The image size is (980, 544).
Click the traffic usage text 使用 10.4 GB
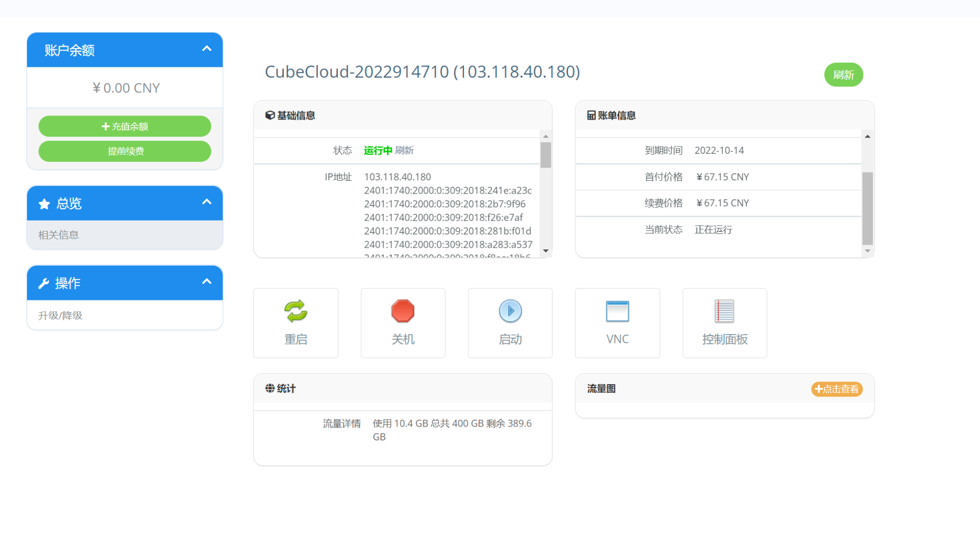click(400, 423)
